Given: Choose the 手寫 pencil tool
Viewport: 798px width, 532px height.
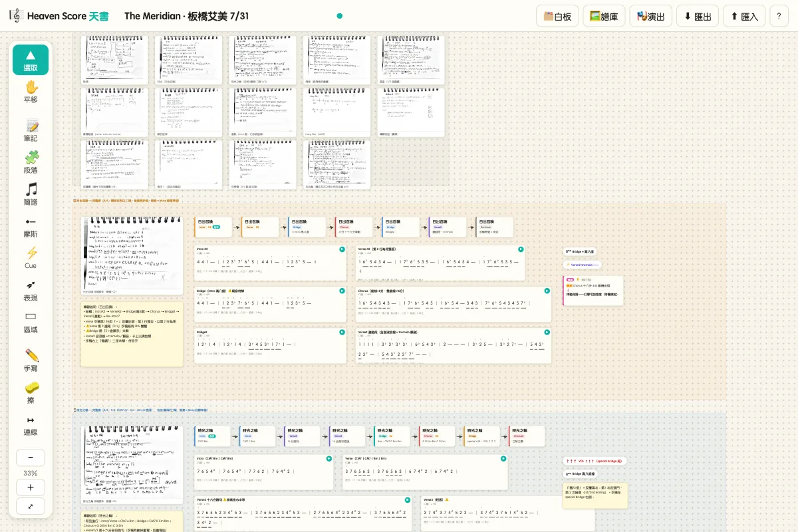Looking at the screenshot, I should (x=31, y=360).
